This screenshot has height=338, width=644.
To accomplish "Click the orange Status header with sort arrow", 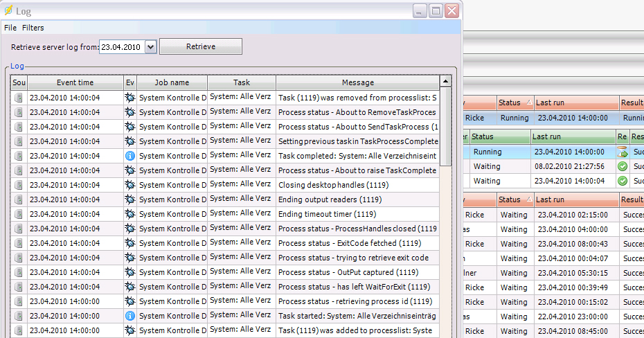I will (x=515, y=103).
